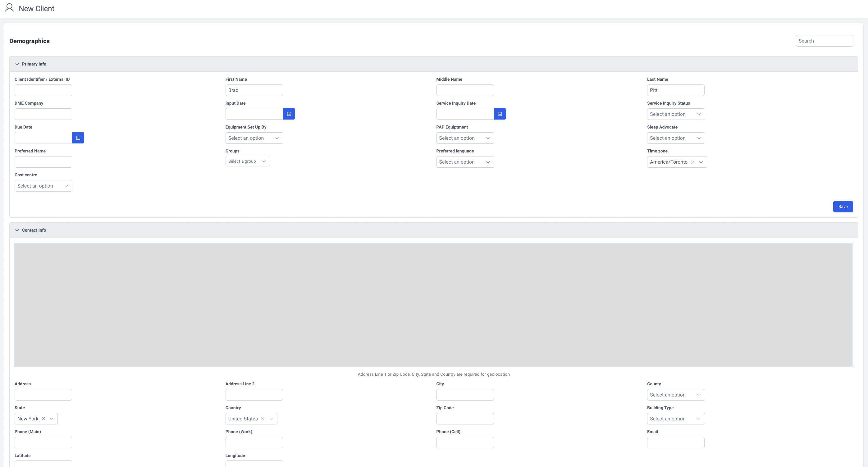Click the First Name field containing Brad
Image resolution: width=868 pixels, height=467 pixels.
click(254, 90)
